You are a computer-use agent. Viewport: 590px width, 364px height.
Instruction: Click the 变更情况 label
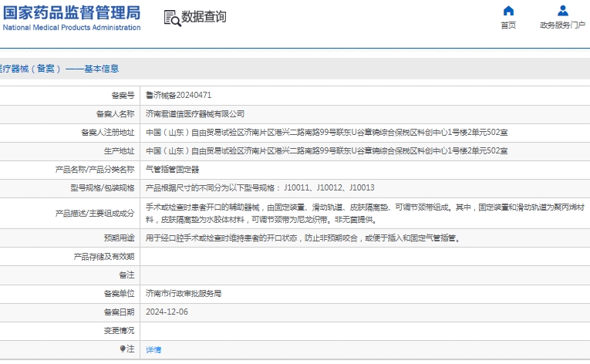(119, 331)
